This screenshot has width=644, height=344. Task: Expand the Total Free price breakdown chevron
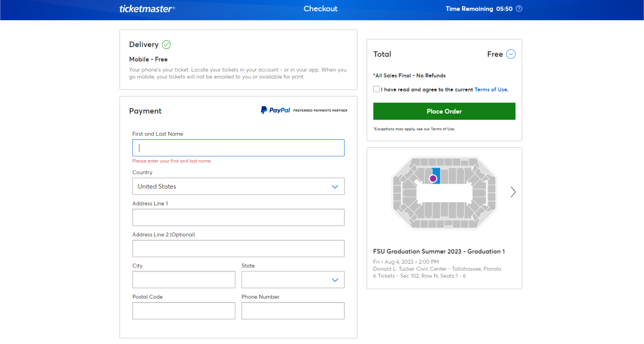point(511,54)
